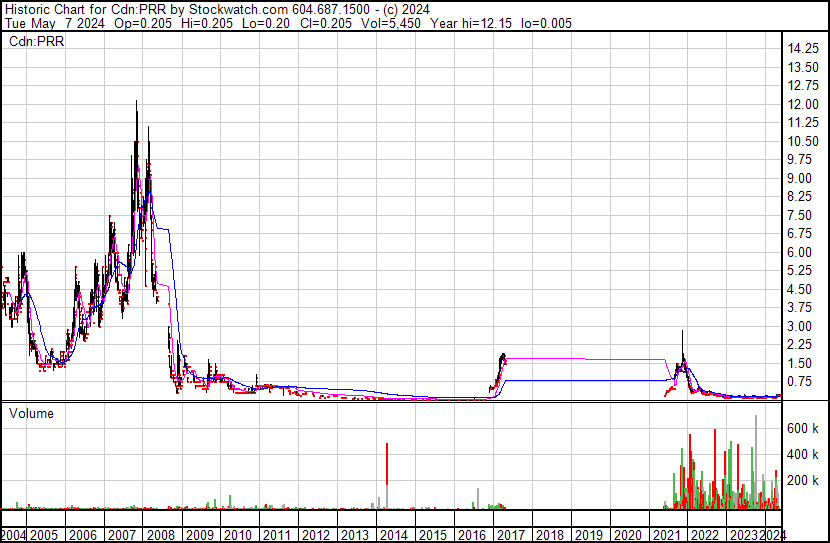Click the 200 k volume axis label

pyautogui.click(x=803, y=480)
